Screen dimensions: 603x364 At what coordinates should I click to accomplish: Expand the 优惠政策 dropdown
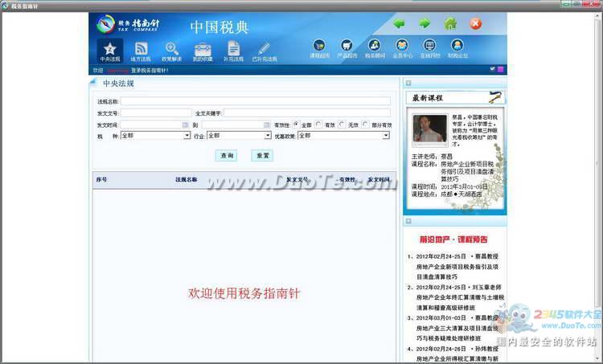coord(386,136)
